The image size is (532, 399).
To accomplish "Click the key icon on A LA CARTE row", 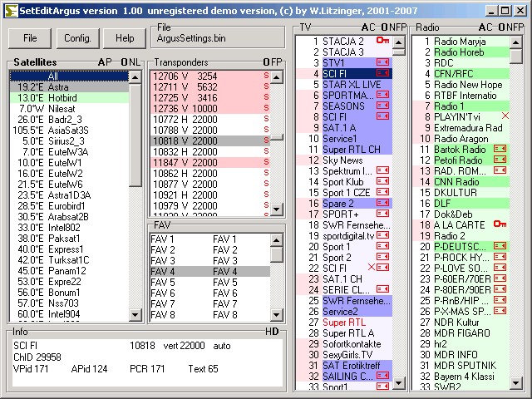I will [x=499, y=224].
